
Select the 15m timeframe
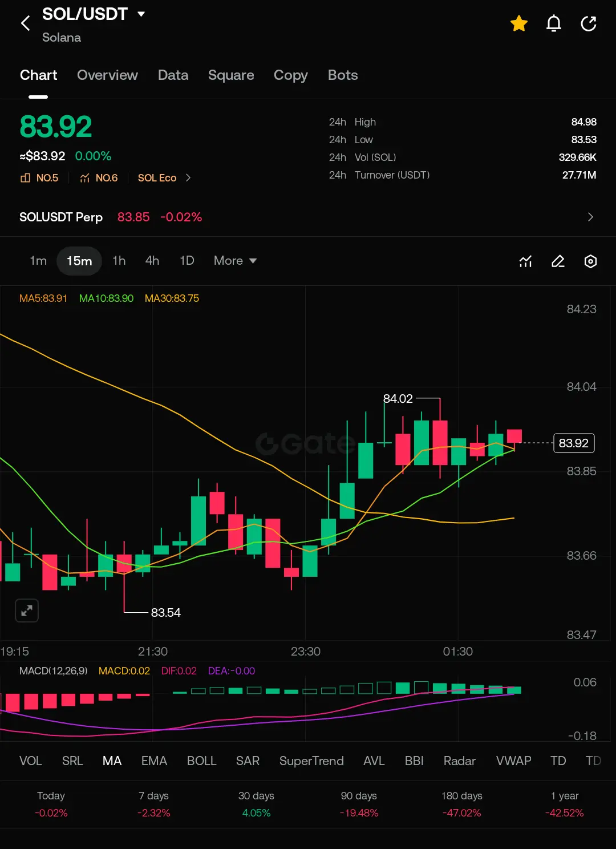tap(79, 261)
